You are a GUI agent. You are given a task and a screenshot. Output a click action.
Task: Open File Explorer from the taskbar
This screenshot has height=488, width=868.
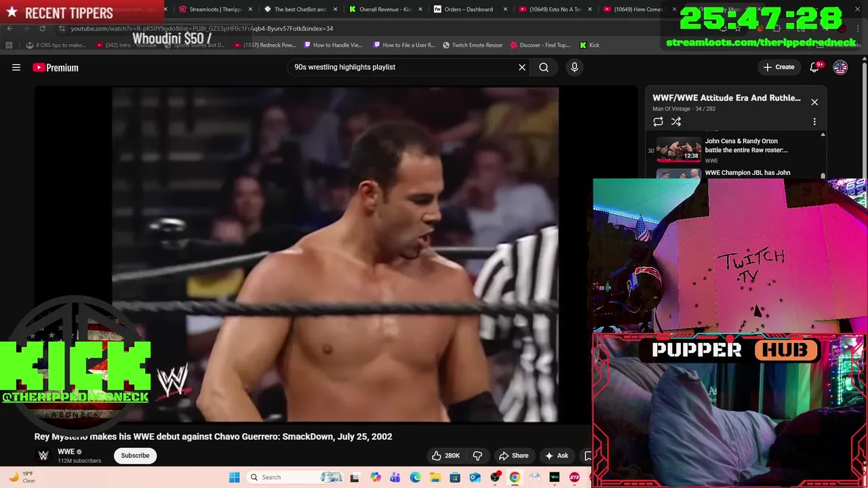435,477
